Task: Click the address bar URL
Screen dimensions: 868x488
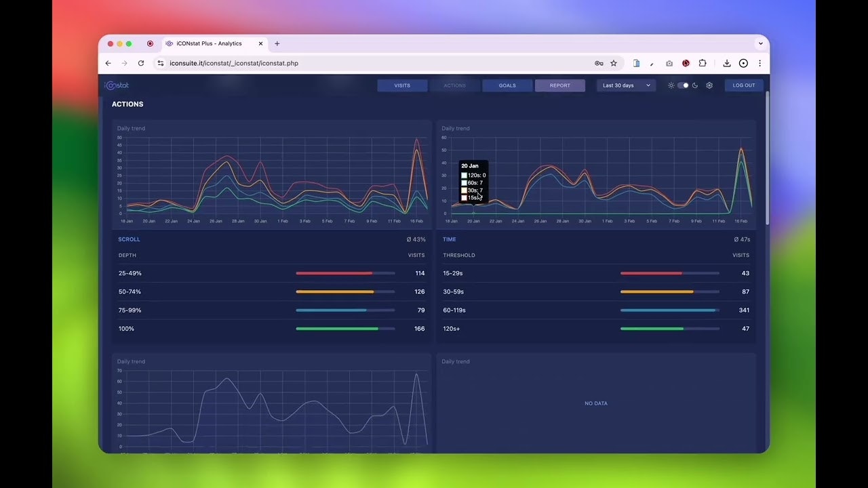Action: click(x=234, y=63)
